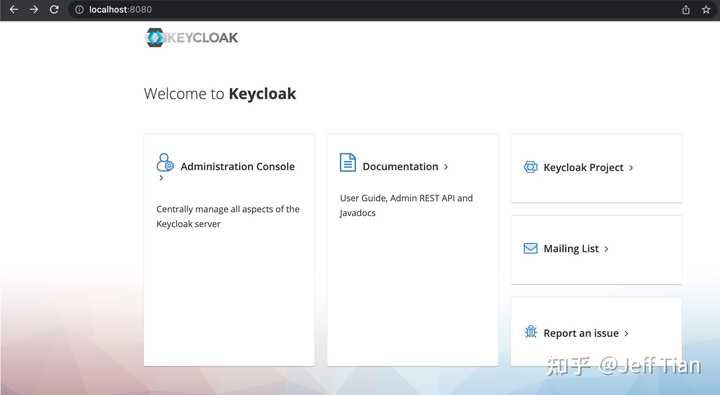Open the Administration Console link
Viewport: 720px width, 395px height.
237,167
